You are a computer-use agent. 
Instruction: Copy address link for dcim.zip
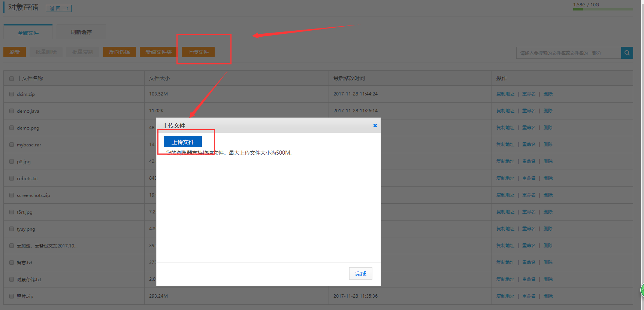(x=505, y=94)
